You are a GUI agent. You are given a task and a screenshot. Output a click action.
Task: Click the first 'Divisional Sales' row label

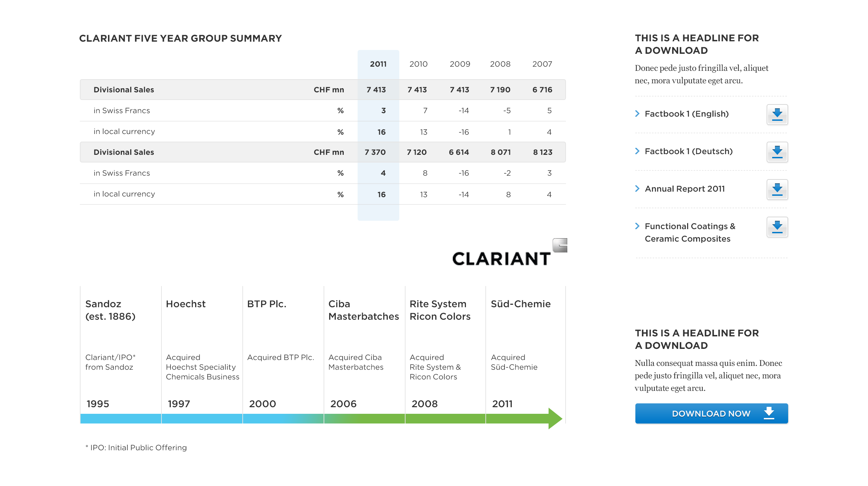point(124,90)
